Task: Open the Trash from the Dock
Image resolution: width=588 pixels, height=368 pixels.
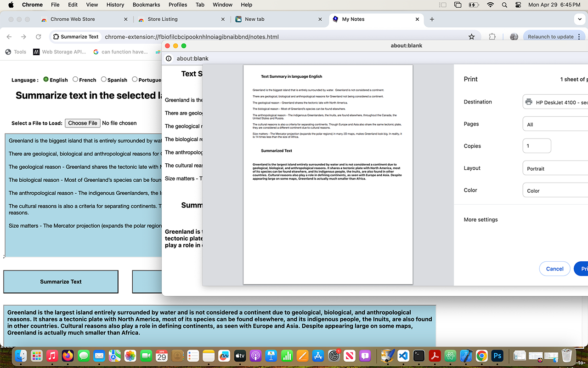Action: pos(566,356)
